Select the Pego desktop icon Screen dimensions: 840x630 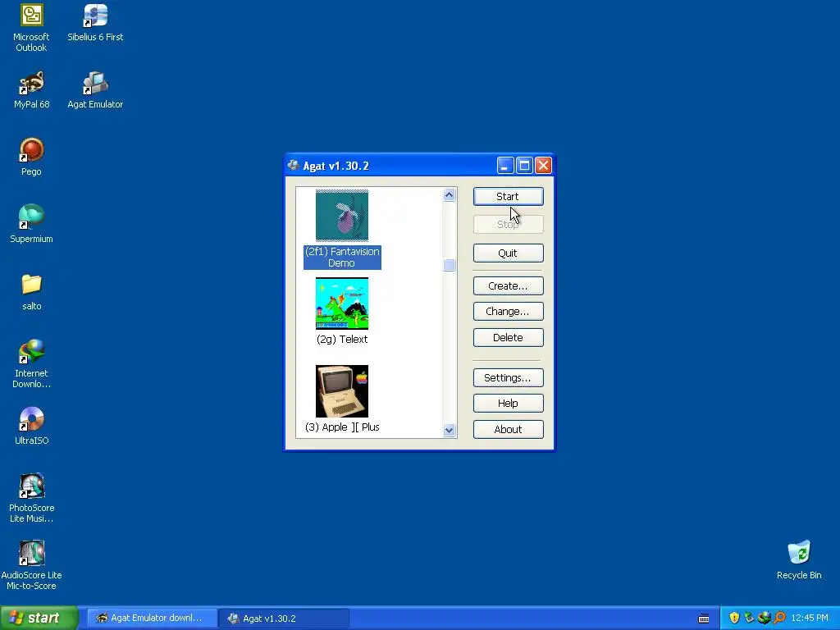[x=31, y=157]
